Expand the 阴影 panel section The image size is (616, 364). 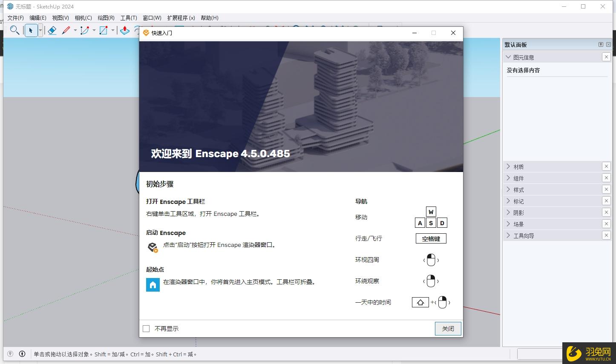[508, 212]
